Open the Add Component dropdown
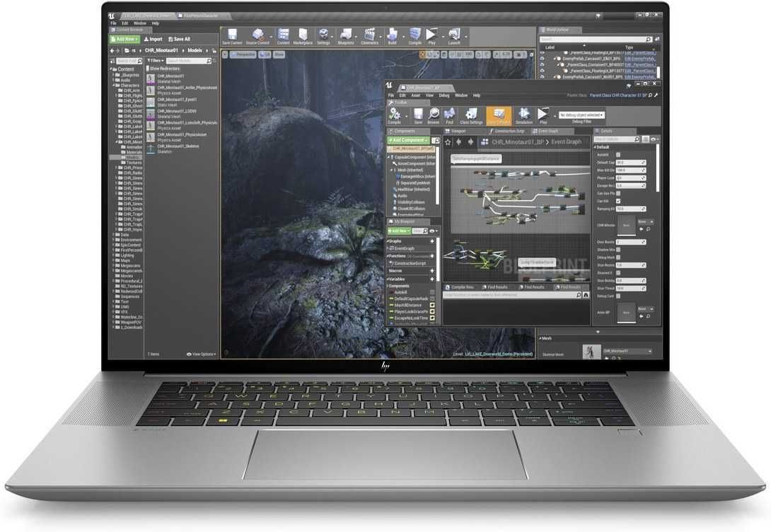The image size is (771, 532). click(x=409, y=141)
